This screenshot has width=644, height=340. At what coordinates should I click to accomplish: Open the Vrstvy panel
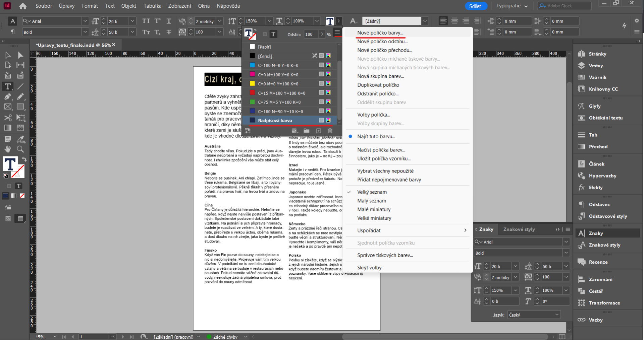point(596,66)
